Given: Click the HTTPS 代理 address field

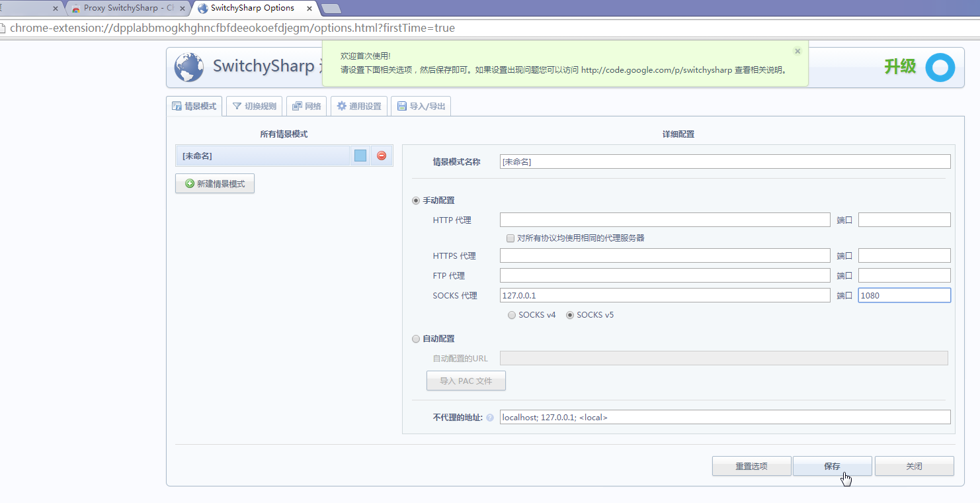Looking at the screenshot, I should point(665,255).
